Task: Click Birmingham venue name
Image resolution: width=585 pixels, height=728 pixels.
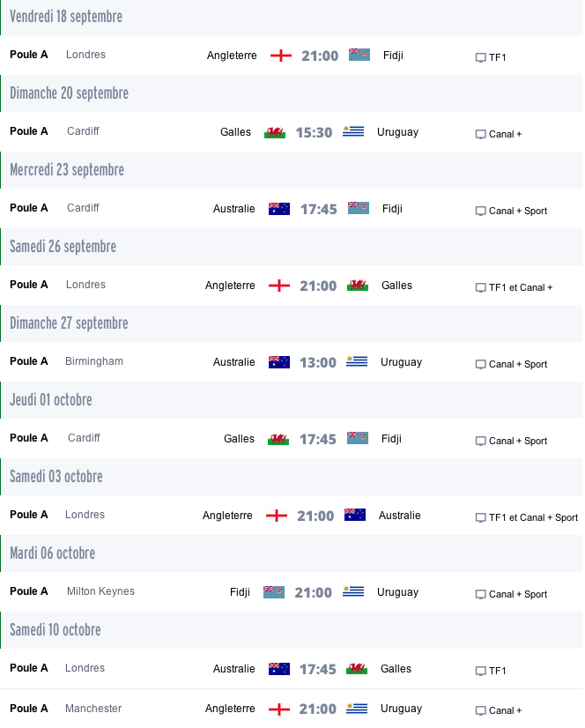Action: point(94,361)
